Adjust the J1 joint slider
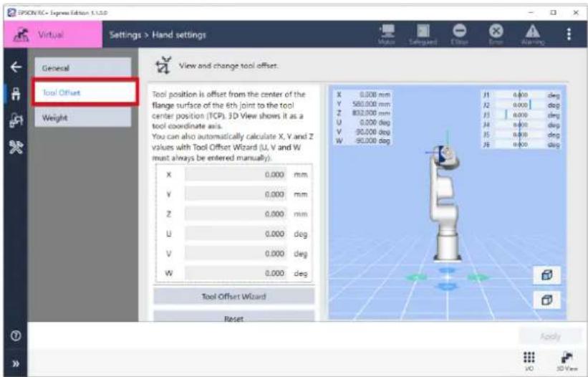 point(520,95)
